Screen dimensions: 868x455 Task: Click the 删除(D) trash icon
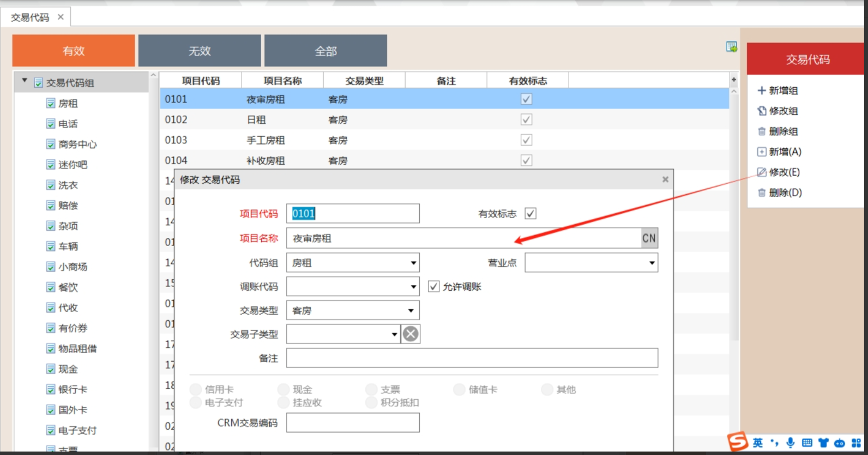coord(762,193)
